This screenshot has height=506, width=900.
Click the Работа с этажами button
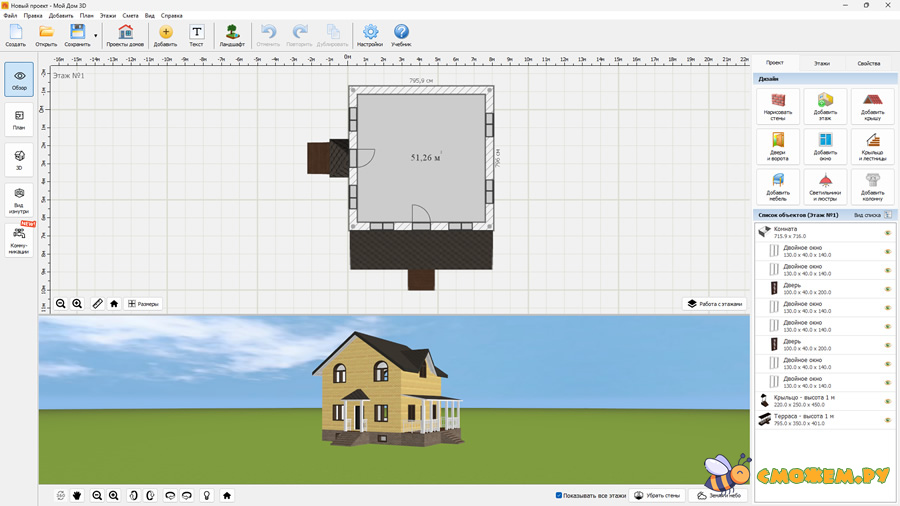click(x=715, y=303)
